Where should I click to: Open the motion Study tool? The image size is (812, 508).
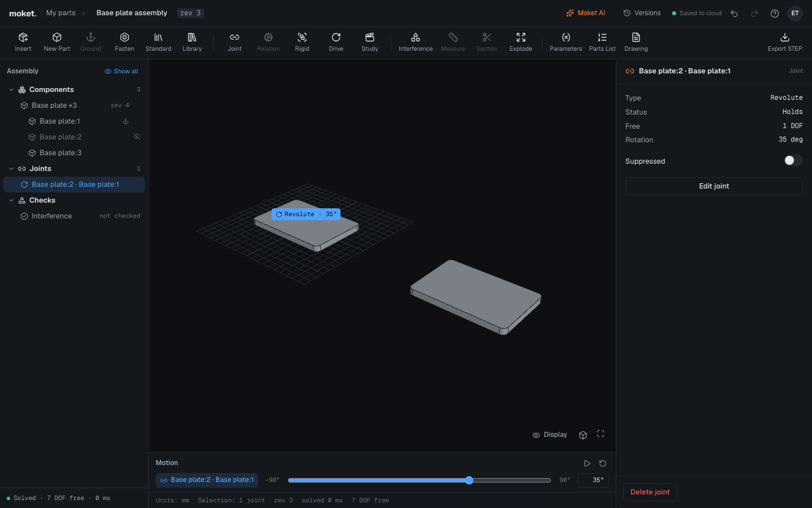coord(370,42)
